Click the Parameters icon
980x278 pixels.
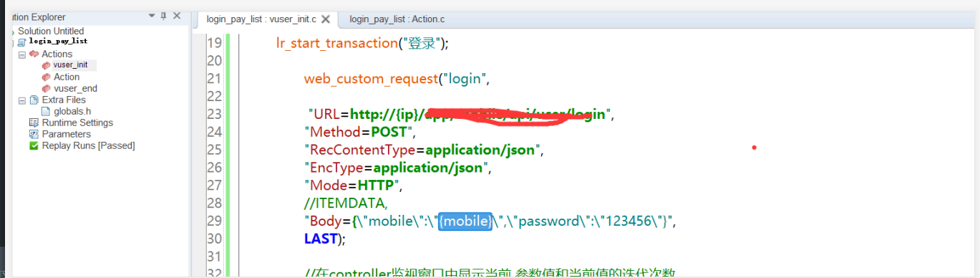(x=34, y=134)
